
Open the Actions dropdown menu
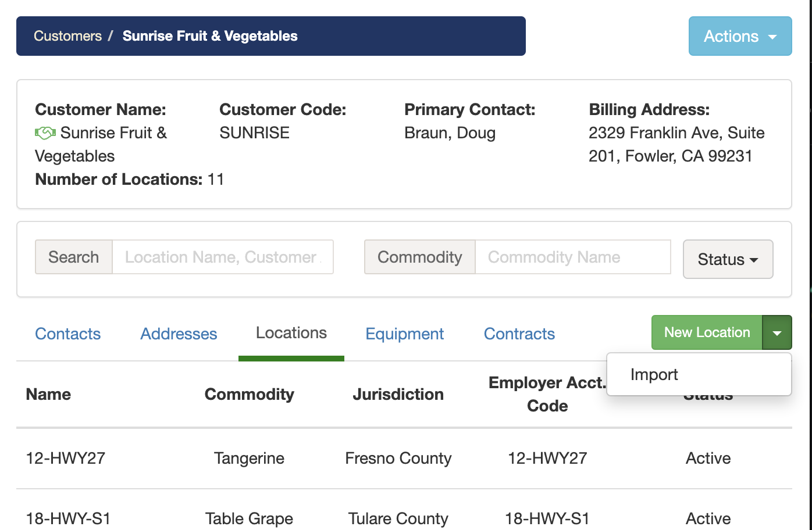click(740, 36)
